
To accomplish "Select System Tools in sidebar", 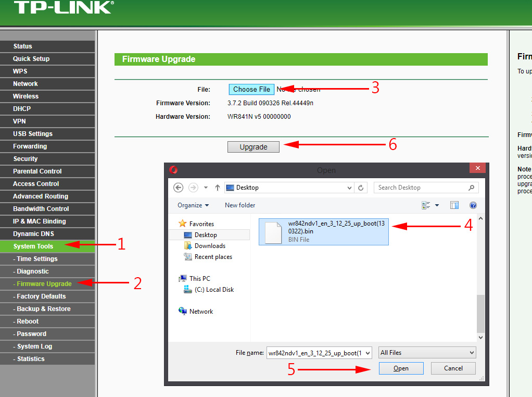I will tap(47, 246).
